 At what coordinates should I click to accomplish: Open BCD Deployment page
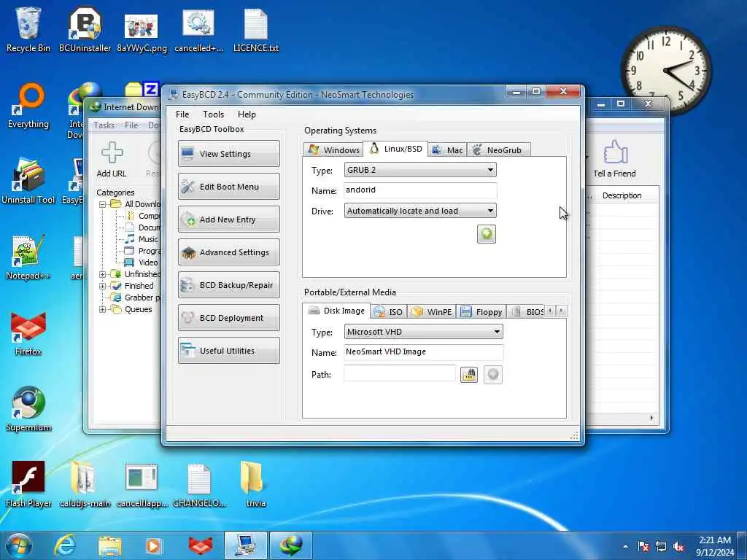(x=228, y=318)
